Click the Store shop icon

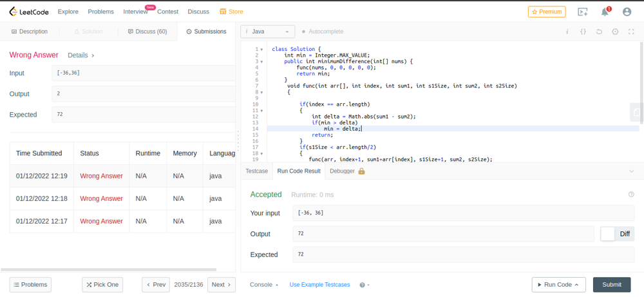click(x=223, y=12)
